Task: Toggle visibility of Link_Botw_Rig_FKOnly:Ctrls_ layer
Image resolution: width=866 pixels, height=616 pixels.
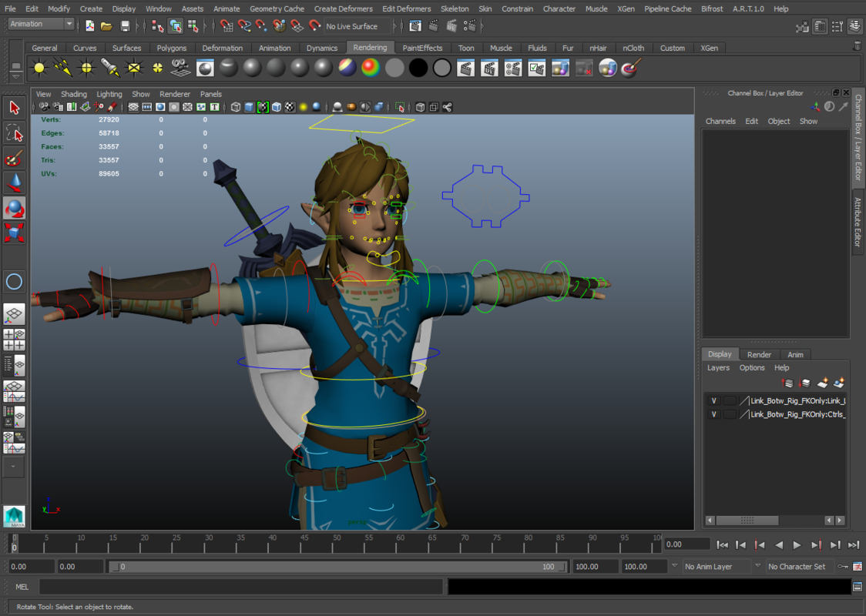Action: click(713, 414)
